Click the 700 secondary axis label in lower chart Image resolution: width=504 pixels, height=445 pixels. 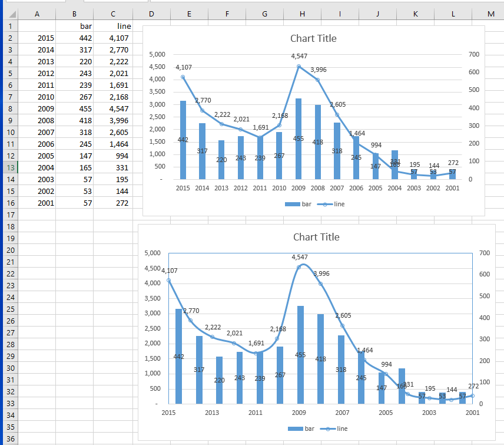[x=485, y=253]
